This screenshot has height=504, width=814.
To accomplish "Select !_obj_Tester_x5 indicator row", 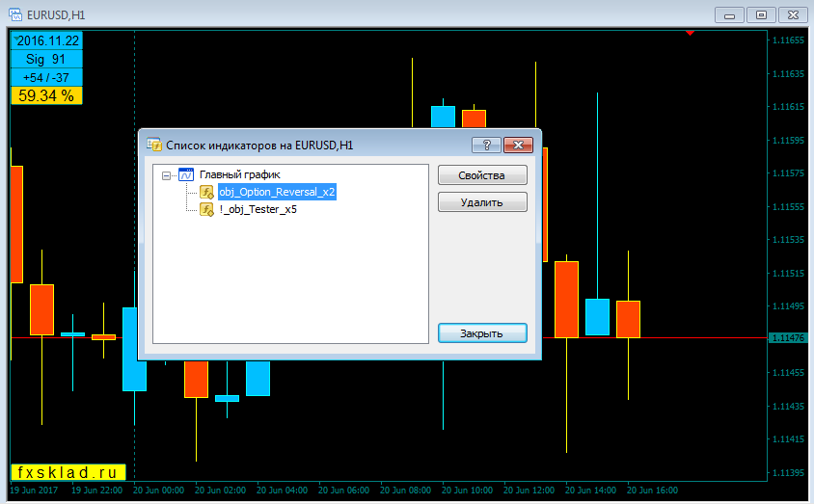I will (258, 209).
